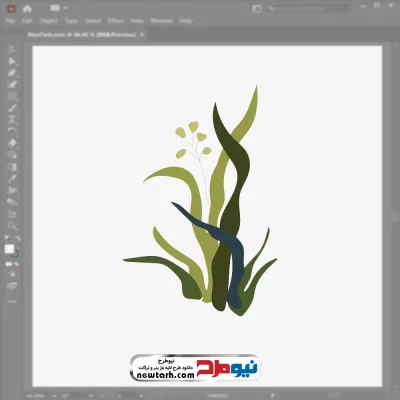Click the Home icon
The width and height of the screenshot is (400, 400).
click(27, 9)
